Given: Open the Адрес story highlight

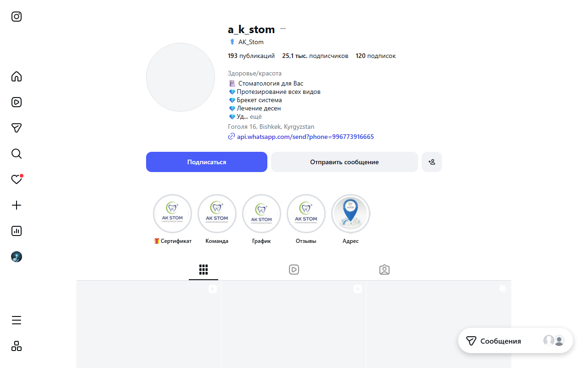Looking at the screenshot, I should click(351, 213).
